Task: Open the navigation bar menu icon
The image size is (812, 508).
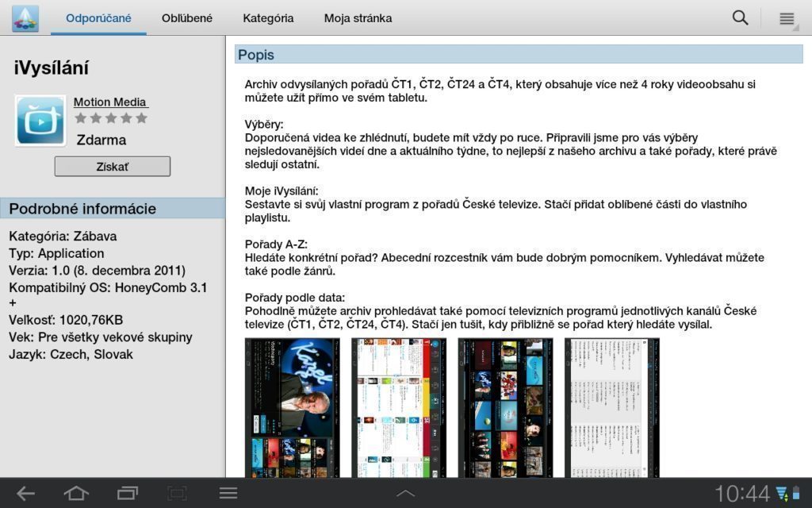Action: point(228,493)
